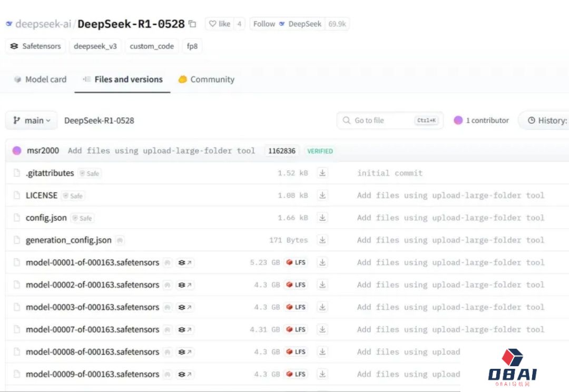Switch to the Community tab
This screenshot has height=392, width=569.
point(207,79)
